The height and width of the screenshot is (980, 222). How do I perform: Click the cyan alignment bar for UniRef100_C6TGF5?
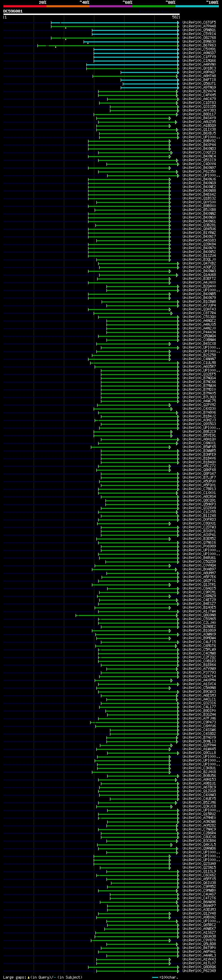click(115, 23)
